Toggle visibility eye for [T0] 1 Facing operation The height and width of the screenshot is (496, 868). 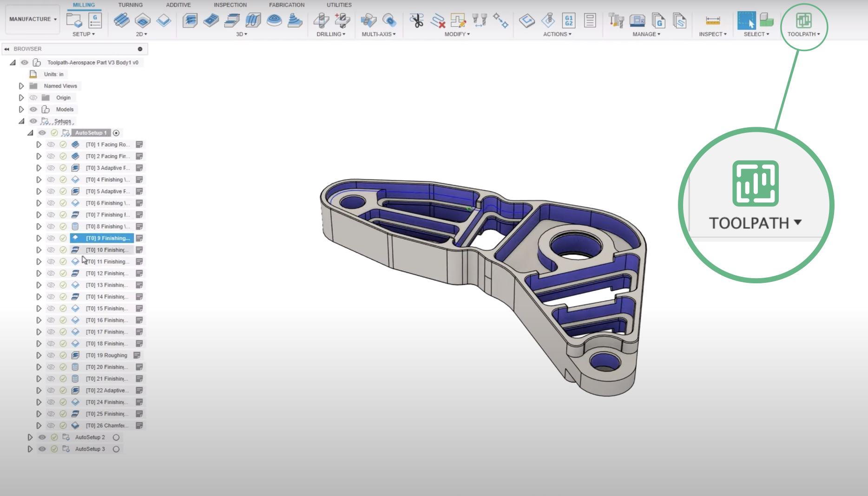(51, 144)
